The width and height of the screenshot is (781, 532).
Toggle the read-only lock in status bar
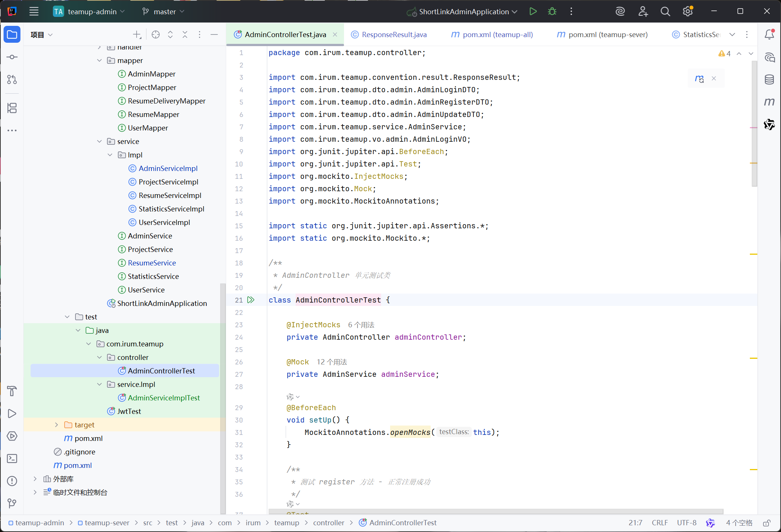point(767,523)
